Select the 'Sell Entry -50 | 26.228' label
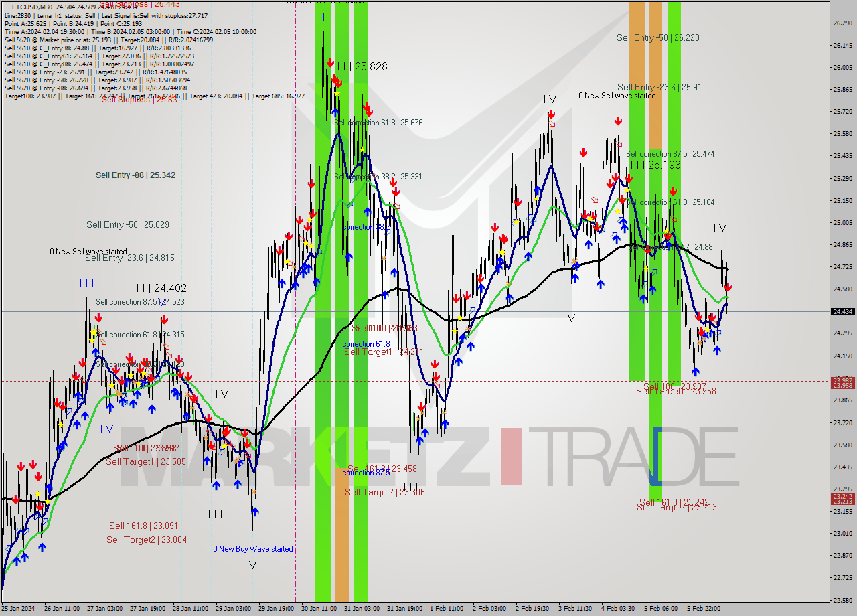Image resolution: width=857 pixels, height=616 pixels. tap(657, 37)
